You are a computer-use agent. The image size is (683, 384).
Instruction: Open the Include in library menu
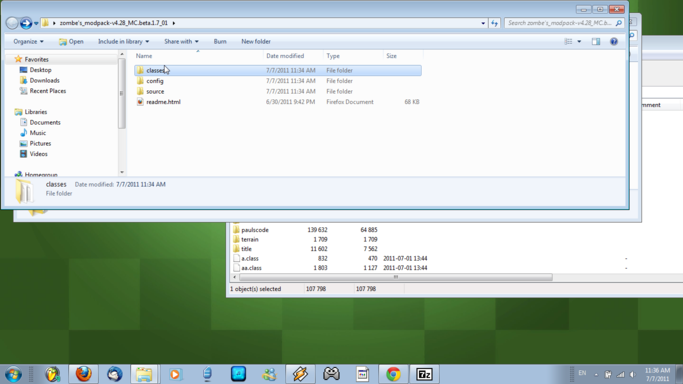[123, 41]
